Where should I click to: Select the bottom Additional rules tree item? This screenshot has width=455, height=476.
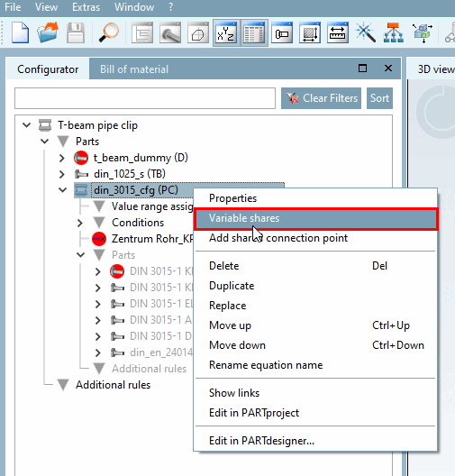click(113, 385)
